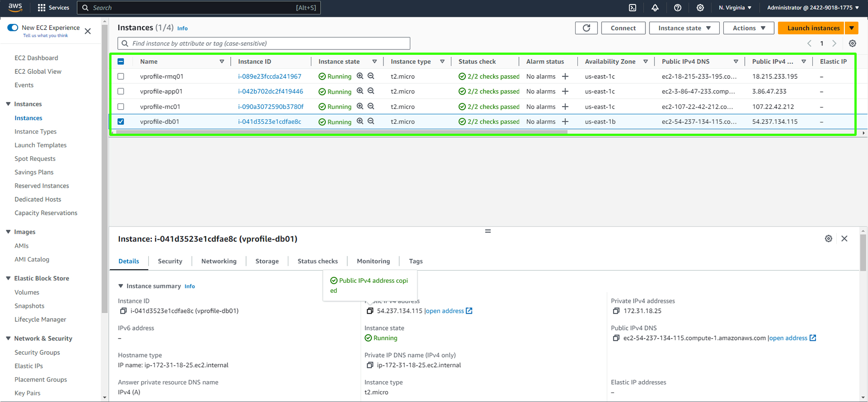Launch the CloudShell terminal icon
This screenshot has width=868, height=402.
click(632, 8)
